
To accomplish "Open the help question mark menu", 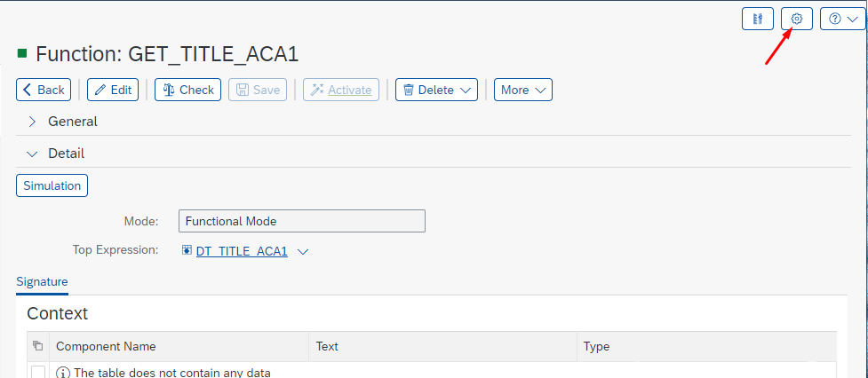I will pyautogui.click(x=842, y=19).
